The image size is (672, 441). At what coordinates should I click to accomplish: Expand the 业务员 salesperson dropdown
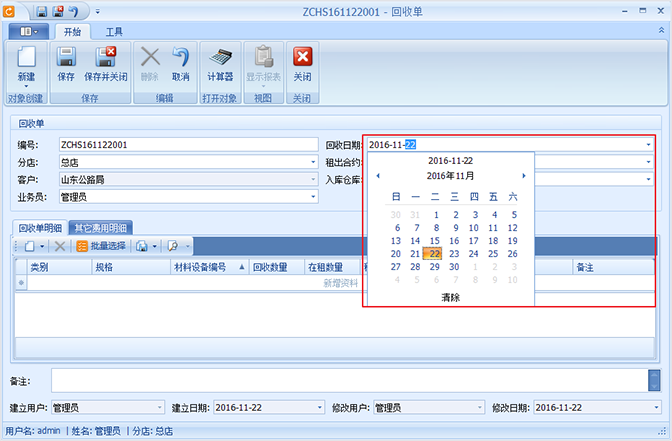pos(313,197)
